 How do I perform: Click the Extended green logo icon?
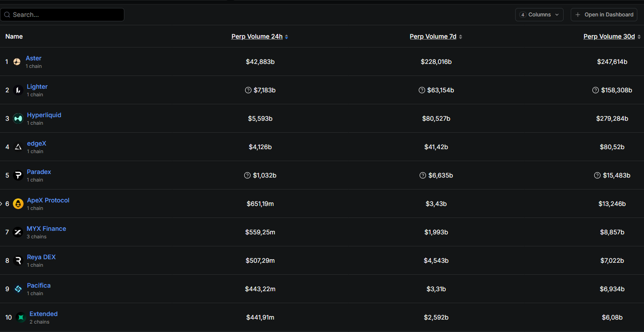pyautogui.click(x=20, y=317)
